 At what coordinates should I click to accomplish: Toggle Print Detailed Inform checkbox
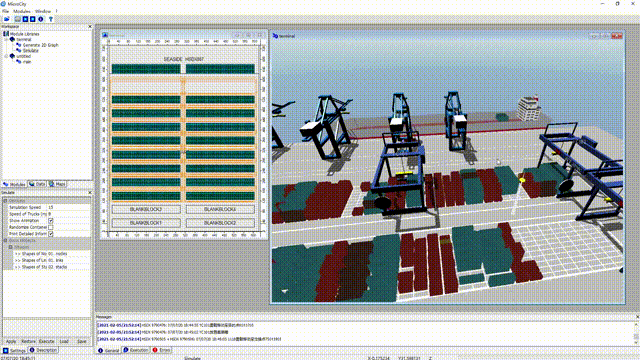(51, 234)
